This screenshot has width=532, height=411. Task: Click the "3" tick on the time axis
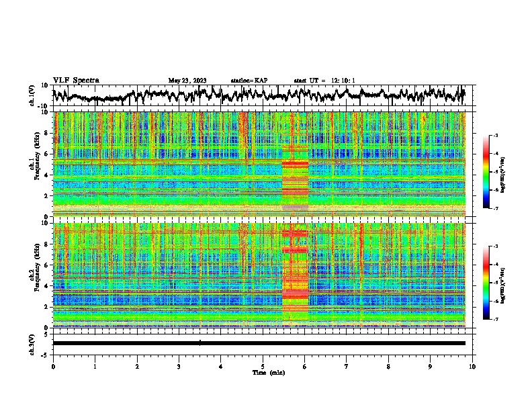coord(179,367)
